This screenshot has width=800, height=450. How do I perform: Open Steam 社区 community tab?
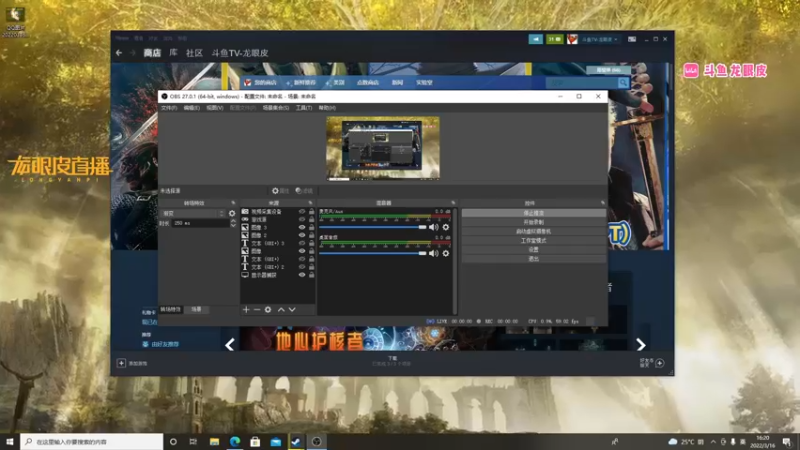click(194, 53)
